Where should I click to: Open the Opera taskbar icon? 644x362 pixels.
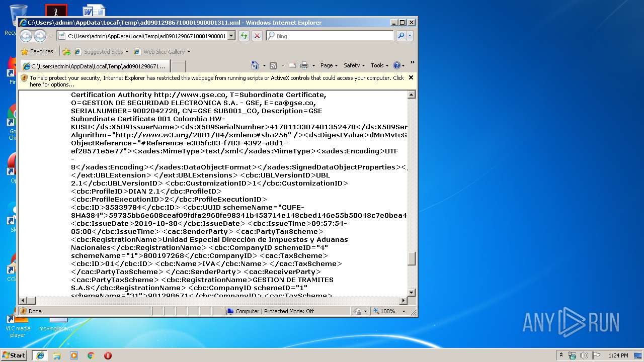(108, 355)
